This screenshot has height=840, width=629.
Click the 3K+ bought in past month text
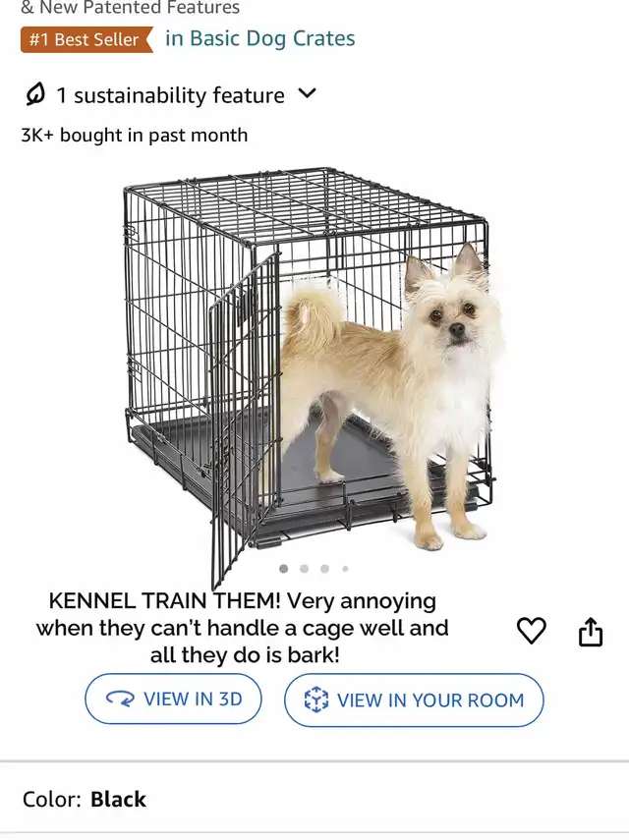click(x=135, y=135)
